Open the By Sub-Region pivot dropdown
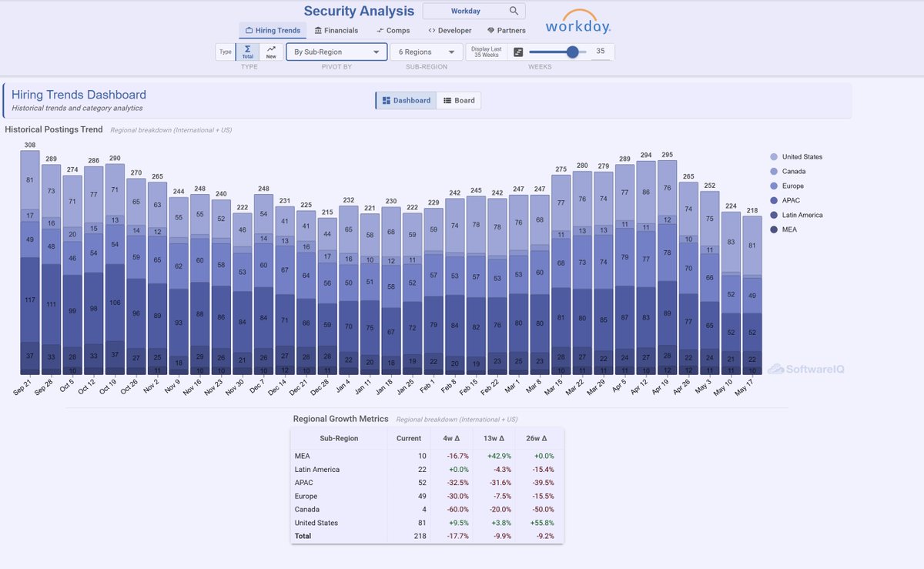Image resolution: width=924 pixels, height=569 pixels. point(336,52)
